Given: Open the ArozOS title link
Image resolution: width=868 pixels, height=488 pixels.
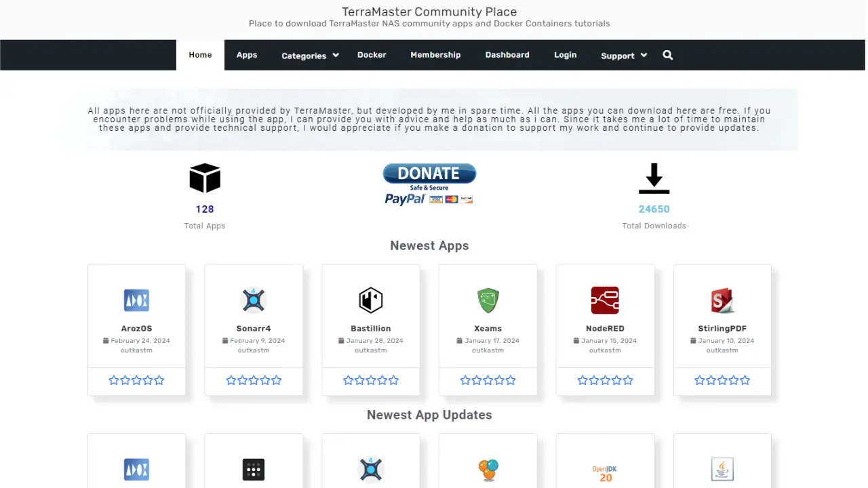Looking at the screenshot, I should tap(136, 329).
